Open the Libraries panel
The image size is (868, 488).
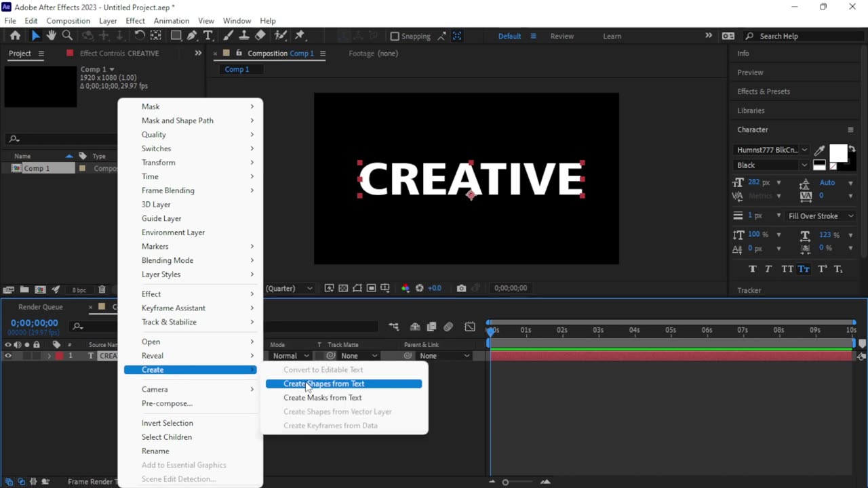(x=751, y=110)
